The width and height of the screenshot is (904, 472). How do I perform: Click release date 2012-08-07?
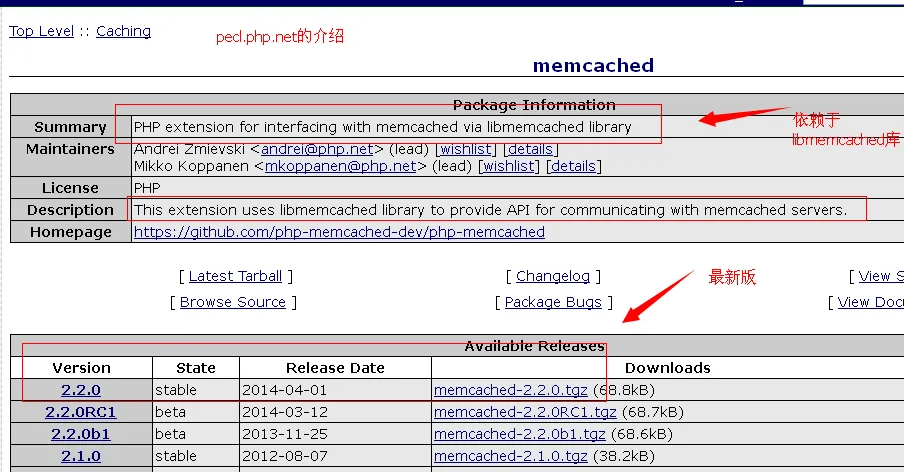coord(285,456)
